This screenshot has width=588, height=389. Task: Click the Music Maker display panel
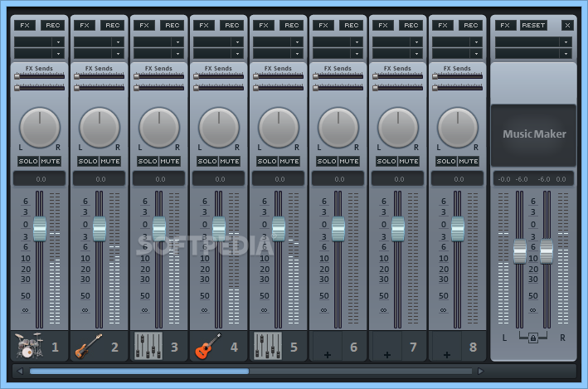tap(533, 135)
